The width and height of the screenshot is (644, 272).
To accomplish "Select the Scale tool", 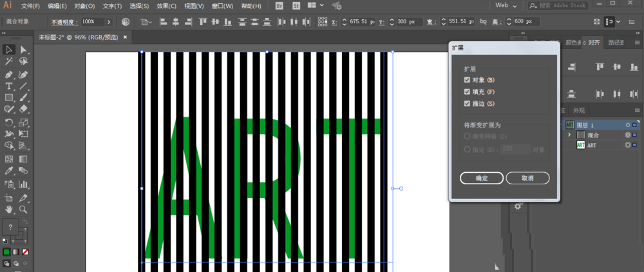I will 23,122.
